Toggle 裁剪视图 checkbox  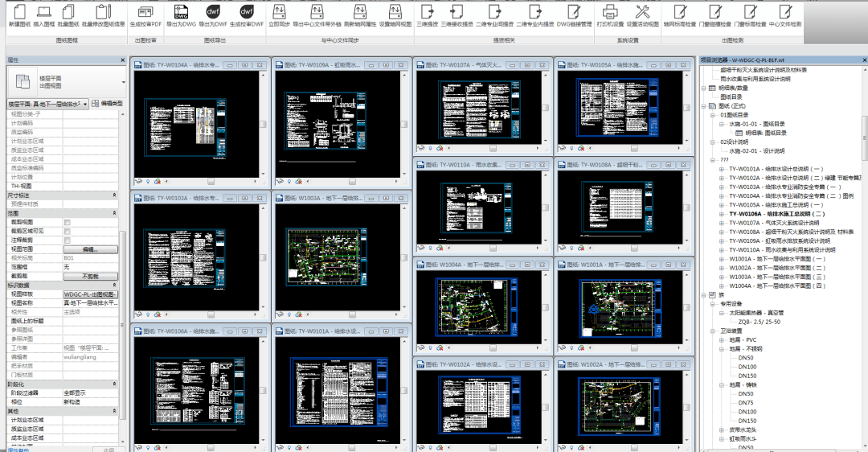[68, 222]
